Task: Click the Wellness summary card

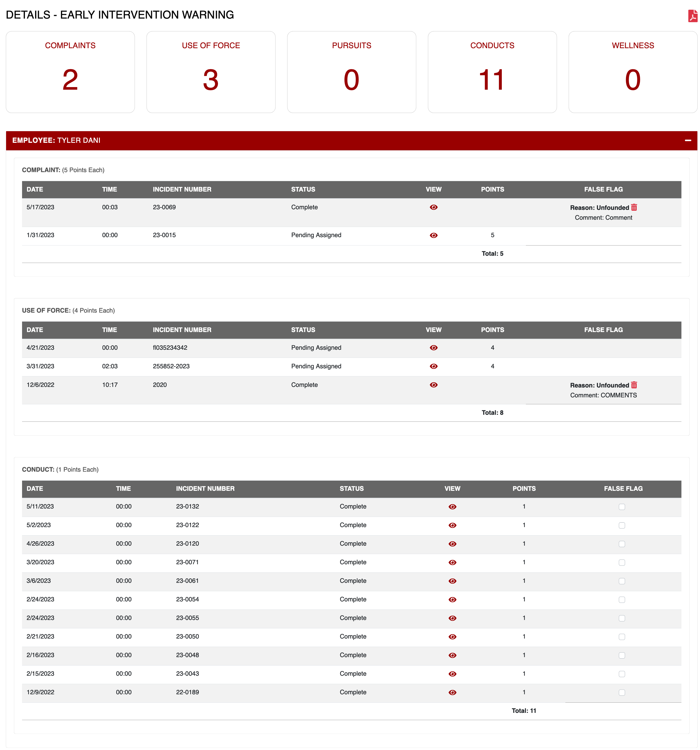Action: tap(632, 72)
